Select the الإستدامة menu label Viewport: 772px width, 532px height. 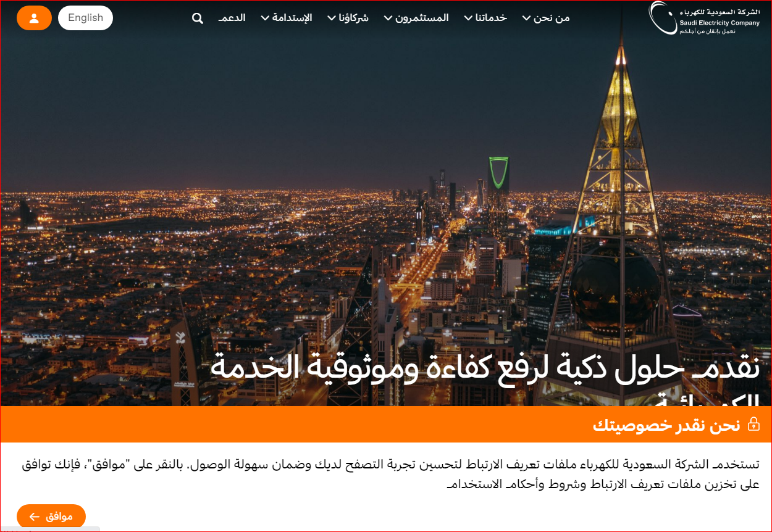(292, 18)
